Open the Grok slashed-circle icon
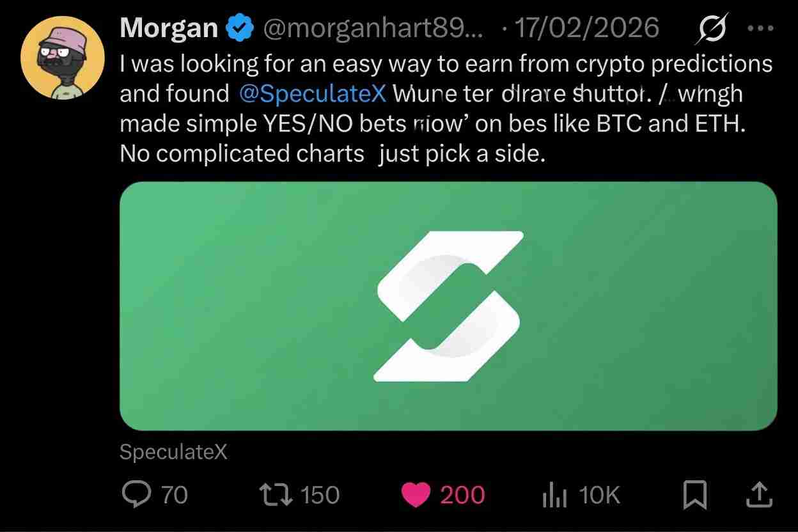Viewport: 798px width, 532px height. click(712, 28)
